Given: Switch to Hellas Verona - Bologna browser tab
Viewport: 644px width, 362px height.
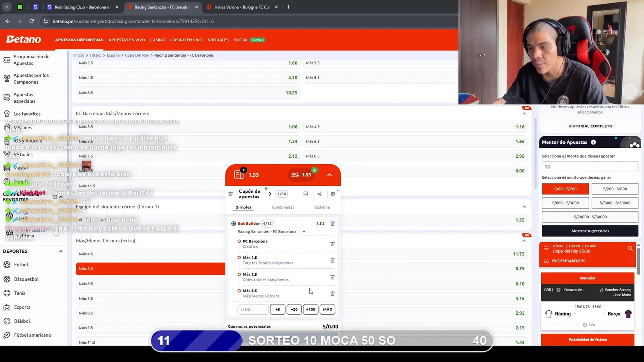Looking at the screenshot, I should click(242, 7).
